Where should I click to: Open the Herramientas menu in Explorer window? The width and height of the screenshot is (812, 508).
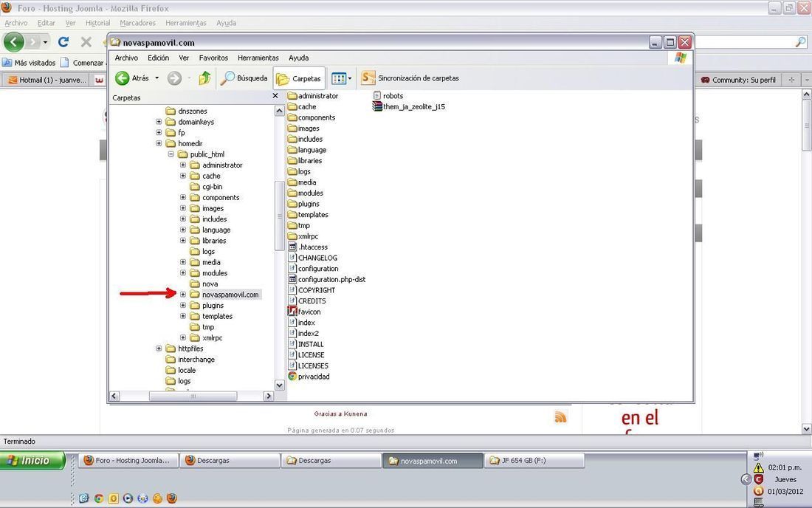pyautogui.click(x=258, y=58)
